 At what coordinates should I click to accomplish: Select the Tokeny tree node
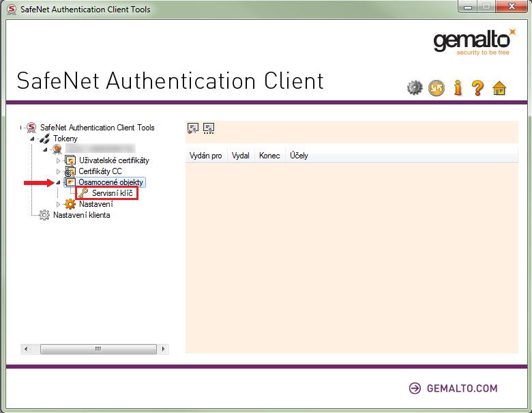pyautogui.click(x=65, y=139)
